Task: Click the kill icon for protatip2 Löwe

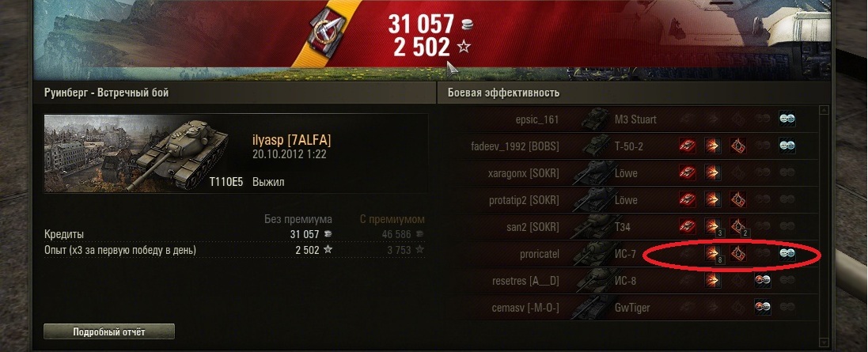Action: (x=688, y=199)
